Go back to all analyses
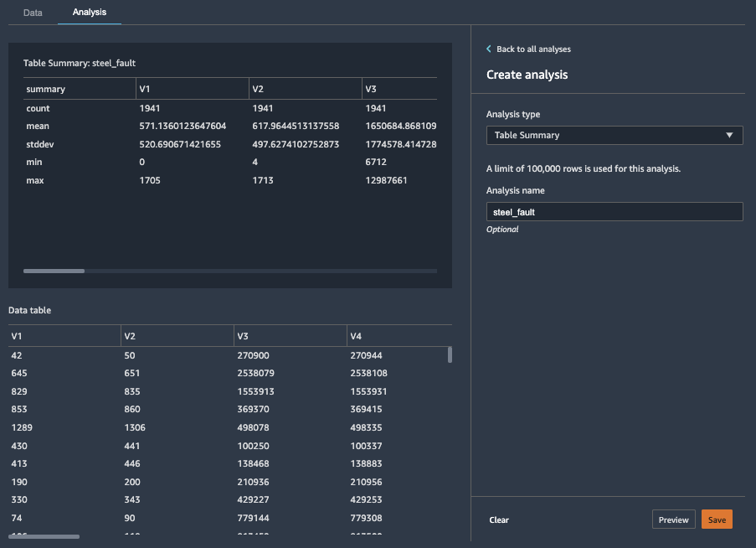 pos(533,49)
